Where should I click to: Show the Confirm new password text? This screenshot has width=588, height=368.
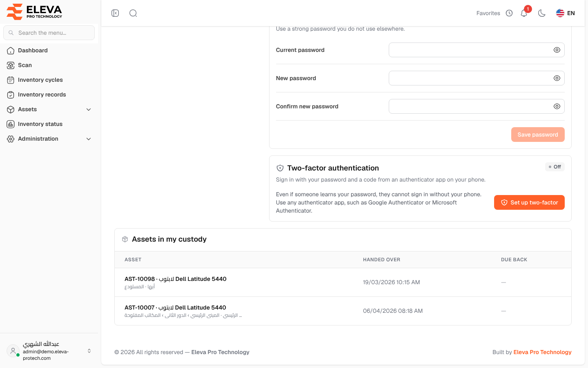(x=557, y=106)
